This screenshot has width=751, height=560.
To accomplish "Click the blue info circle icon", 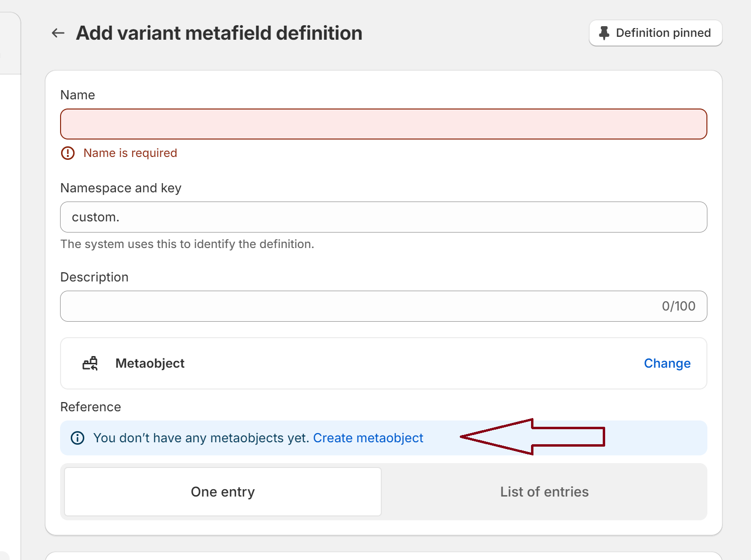I will click(78, 438).
